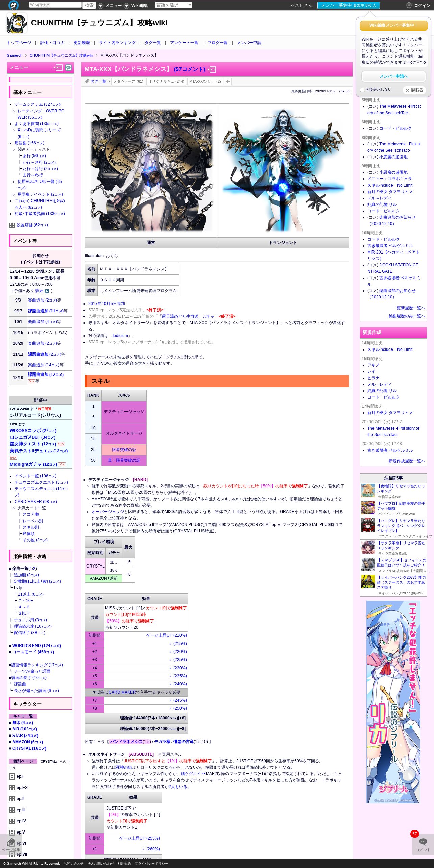Viewport: 434px width, 868px height.
Task: Open the 評価・口コミ navigation item
Action: pyautogui.click(x=52, y=43)
